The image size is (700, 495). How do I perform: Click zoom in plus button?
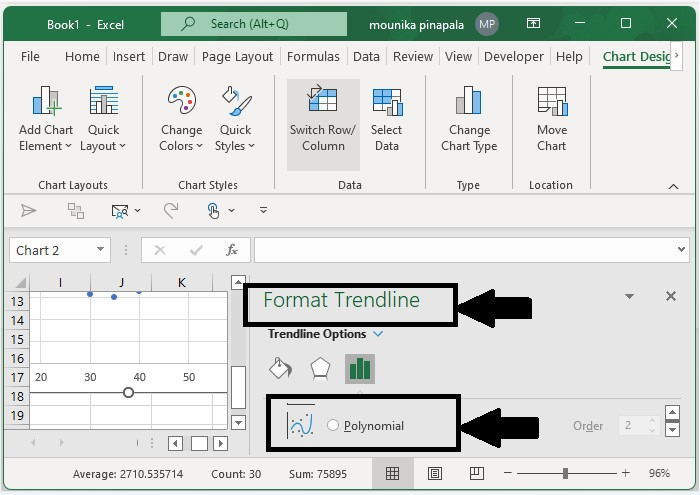click(625, 473)
